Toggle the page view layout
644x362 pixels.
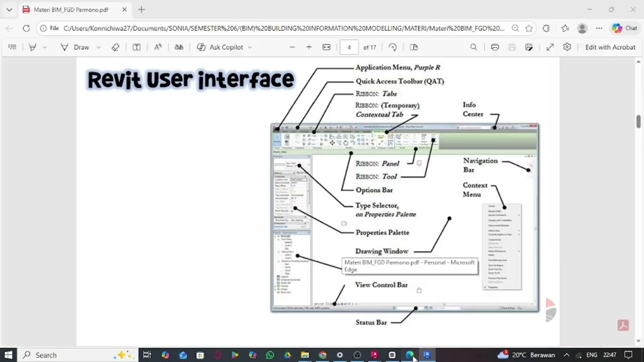click(414, 47)
